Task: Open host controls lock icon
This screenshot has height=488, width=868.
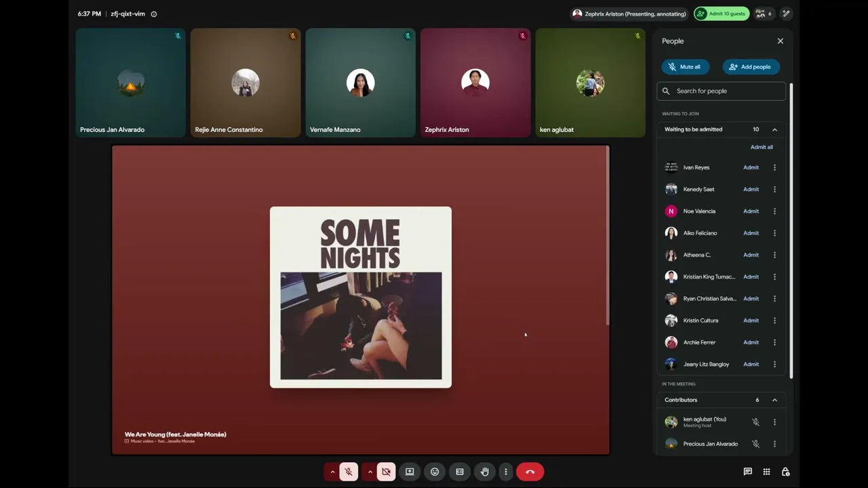Action: tap(785, 472)
